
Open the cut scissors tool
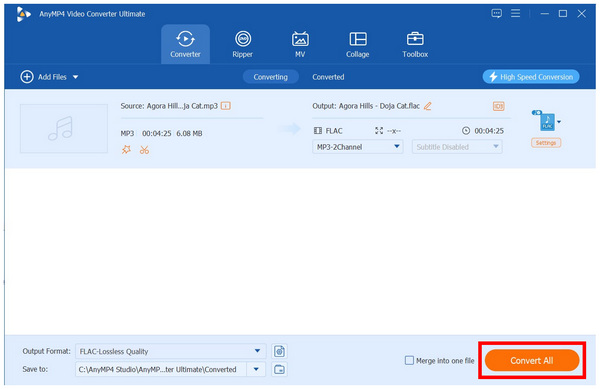coord(144,150)
